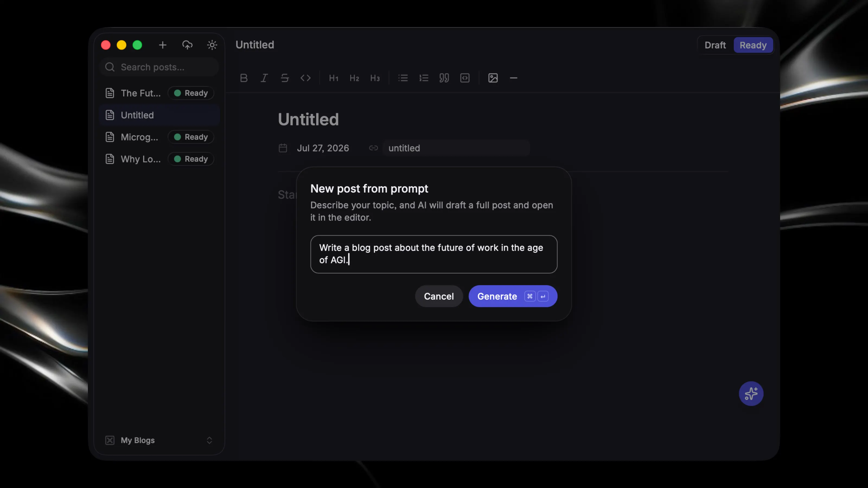This screenshot has height=488, width=868.
Task: Focus the Search posts field
Action: tap(159, 67)
